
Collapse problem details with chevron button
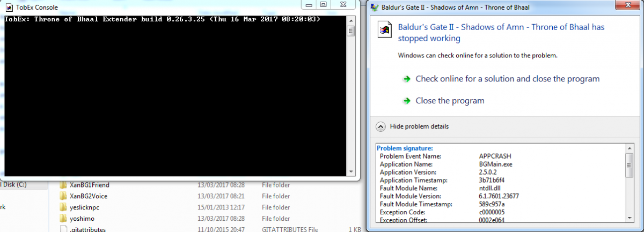click(380, 126)
